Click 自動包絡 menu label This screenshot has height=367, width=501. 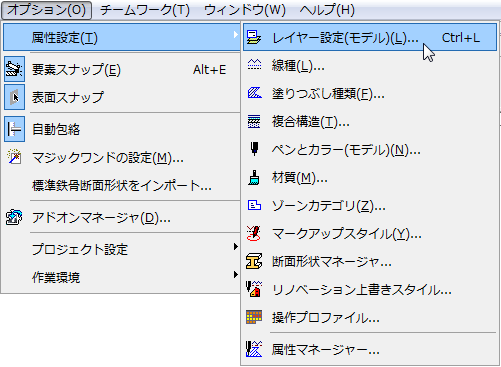(56, 129)
